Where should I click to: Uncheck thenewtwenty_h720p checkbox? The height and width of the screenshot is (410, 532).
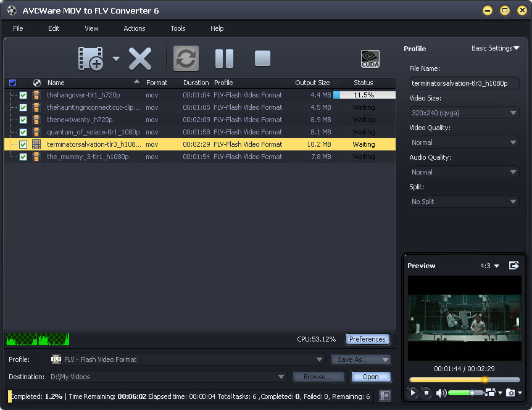click(23, 120)
